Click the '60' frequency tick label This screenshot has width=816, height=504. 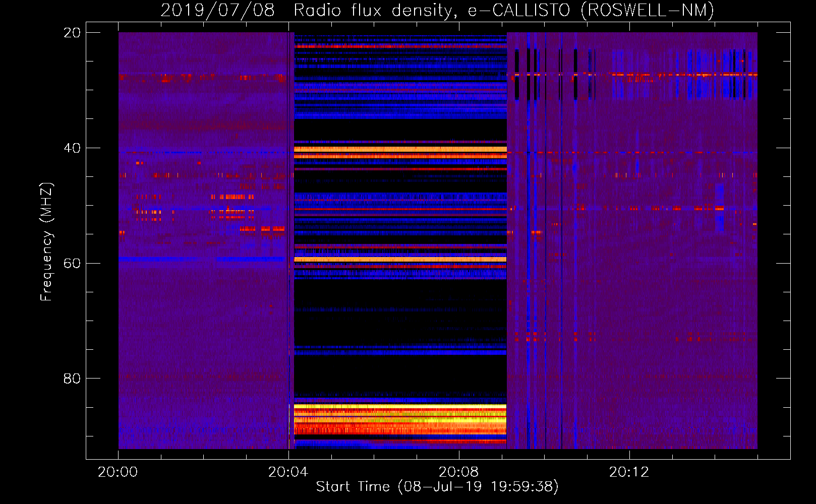click(72, 264)
